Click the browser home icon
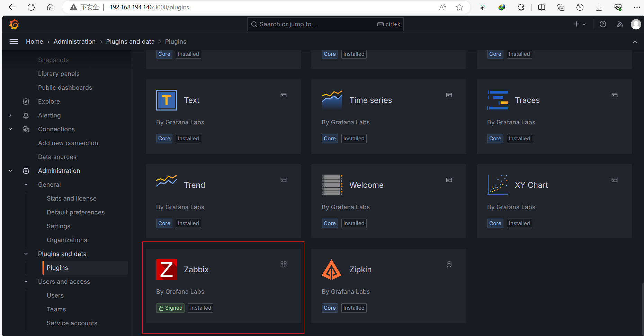 point(50,7)
